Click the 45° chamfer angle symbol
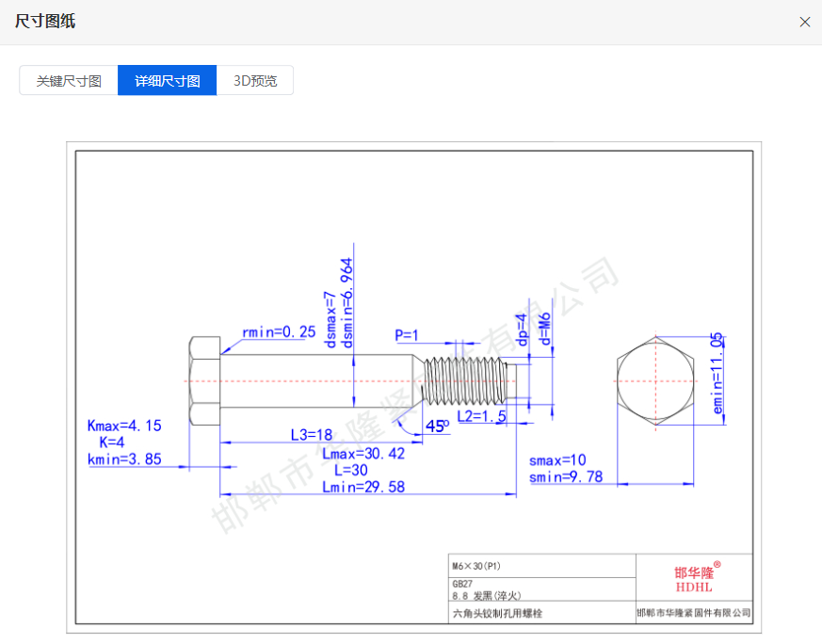 coord(436,426)
